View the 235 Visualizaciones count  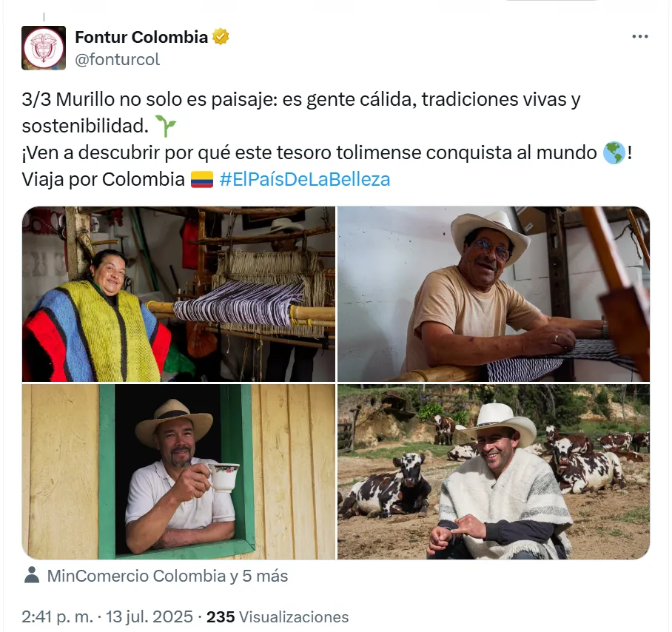click(278, 616)
